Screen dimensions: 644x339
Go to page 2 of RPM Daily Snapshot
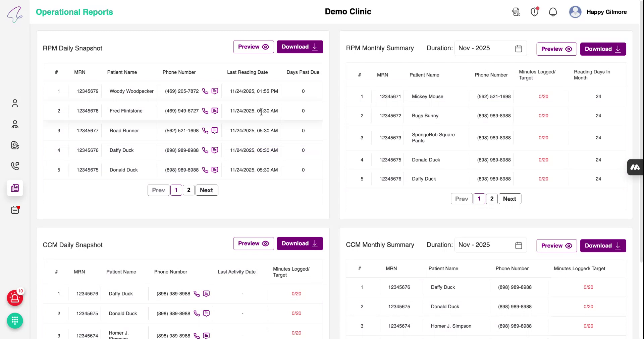pyautogui.click(x=189, y=190)
